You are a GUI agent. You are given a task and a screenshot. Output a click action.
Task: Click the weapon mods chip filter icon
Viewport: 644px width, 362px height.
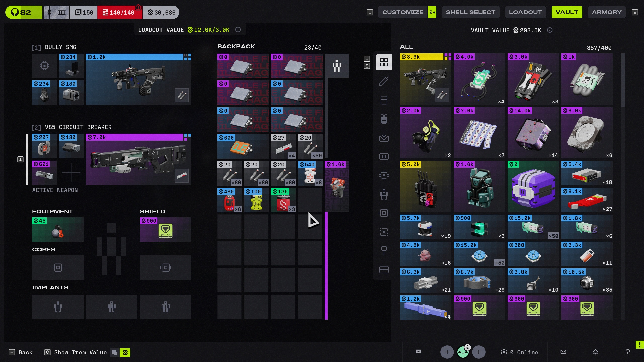pos(384,175)
